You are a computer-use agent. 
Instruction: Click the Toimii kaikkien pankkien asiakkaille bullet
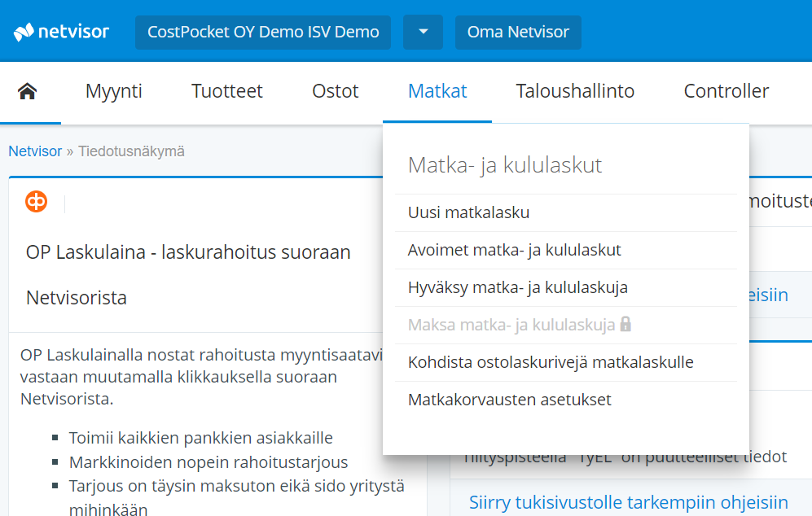point(200,438)
